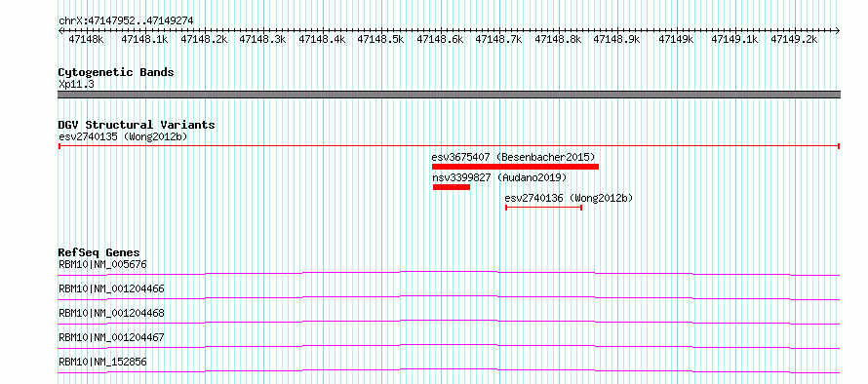Select the Xp11.3 cytogenetic band bar
868x384 pixels.
click(x=449, y=95)
